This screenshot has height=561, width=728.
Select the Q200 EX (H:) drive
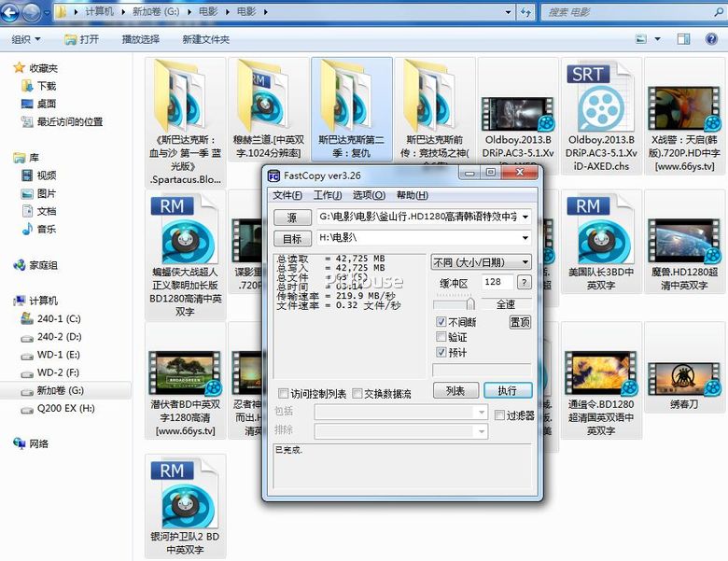[65, 409]
